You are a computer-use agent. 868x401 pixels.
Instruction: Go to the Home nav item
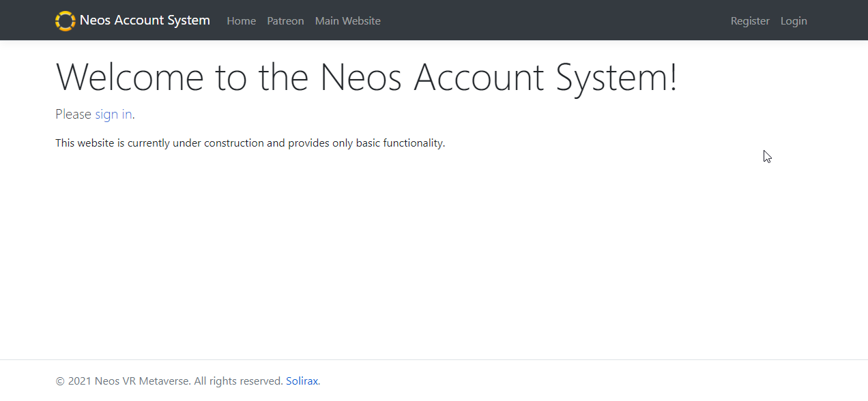coord(241,21)
